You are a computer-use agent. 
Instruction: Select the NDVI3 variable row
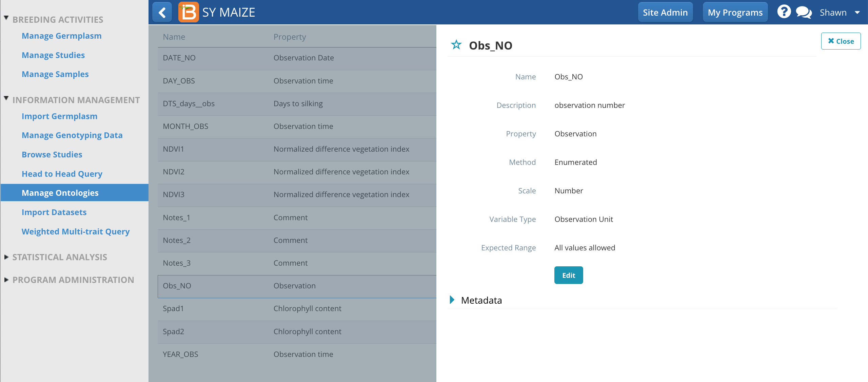click(297, 195)
